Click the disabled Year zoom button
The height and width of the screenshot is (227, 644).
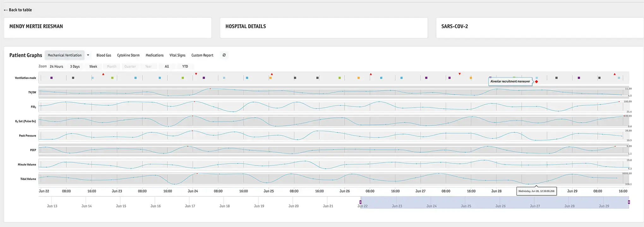148,66
